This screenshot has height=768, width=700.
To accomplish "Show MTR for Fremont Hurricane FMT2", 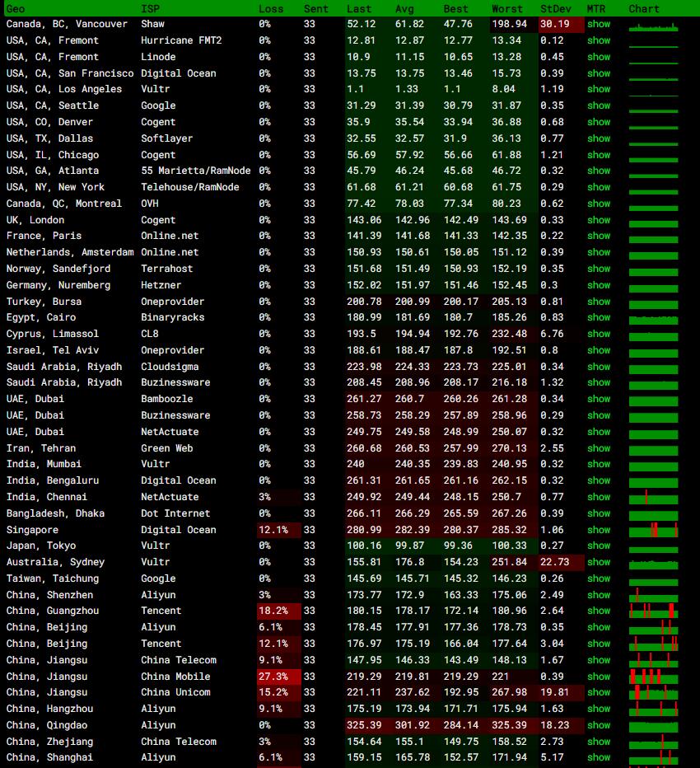I will point(599,40).
